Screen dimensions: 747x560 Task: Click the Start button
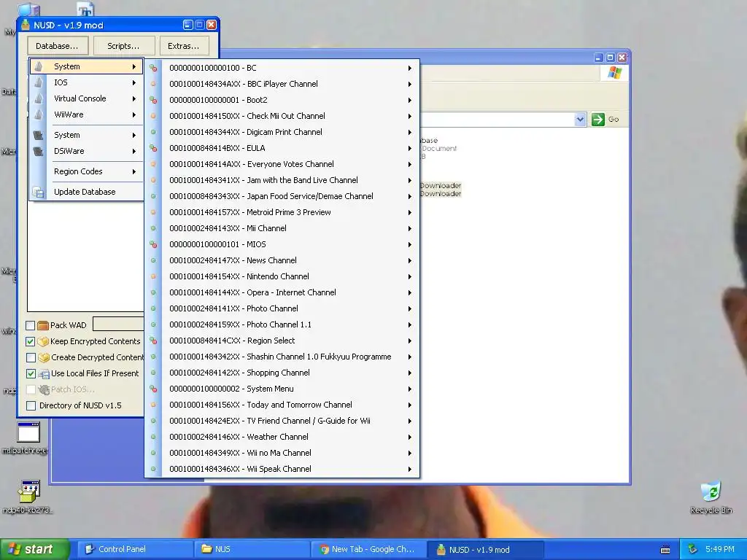click(34, 550)
